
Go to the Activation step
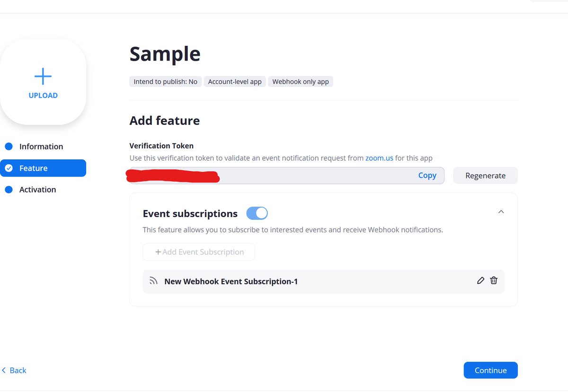pyautogui.click(x=37, y=190)
